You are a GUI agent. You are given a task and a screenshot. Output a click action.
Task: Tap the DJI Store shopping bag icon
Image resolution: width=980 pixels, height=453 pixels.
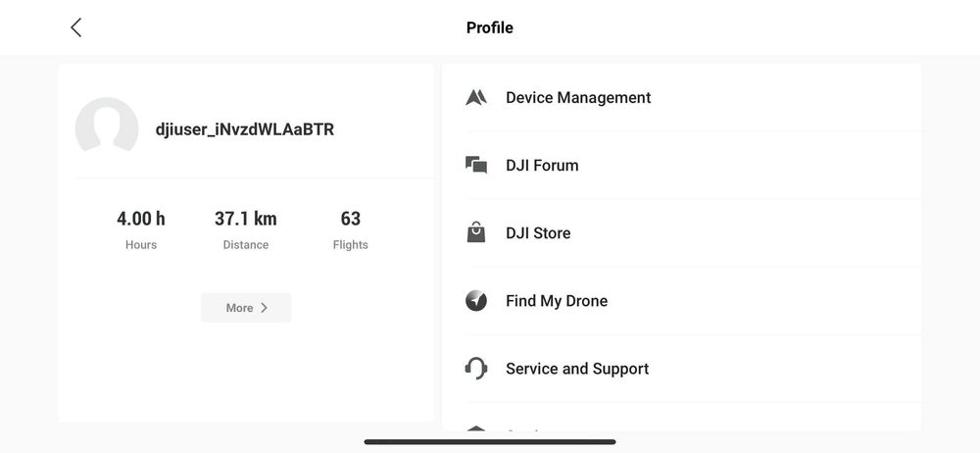pyautogui.click(x=476, y=232)
